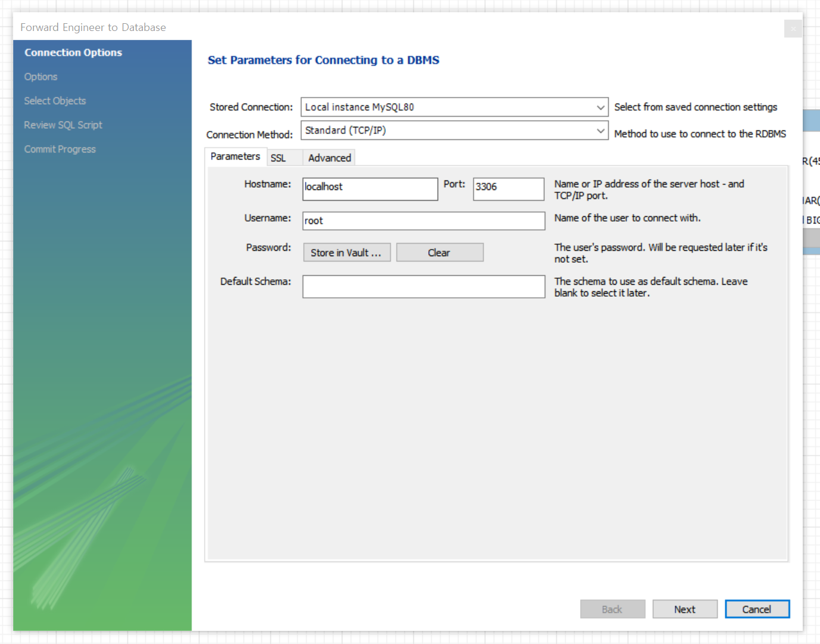Click the Username input field
The image size is (820, 644).
tap(423, 220)
